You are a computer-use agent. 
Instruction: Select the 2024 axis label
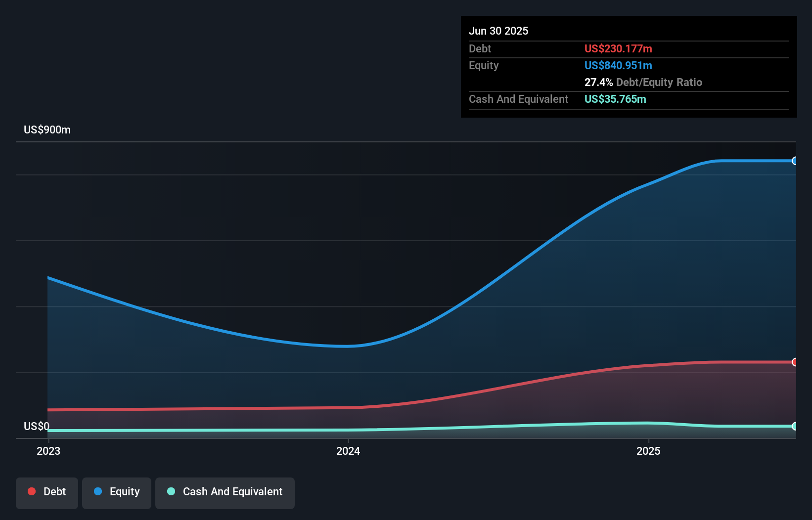coord(348,451)
